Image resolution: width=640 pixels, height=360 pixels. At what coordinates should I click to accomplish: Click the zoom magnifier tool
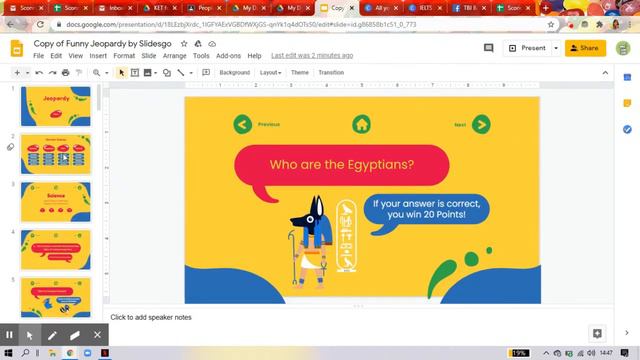pyautogui.click(x=96, y=73)
